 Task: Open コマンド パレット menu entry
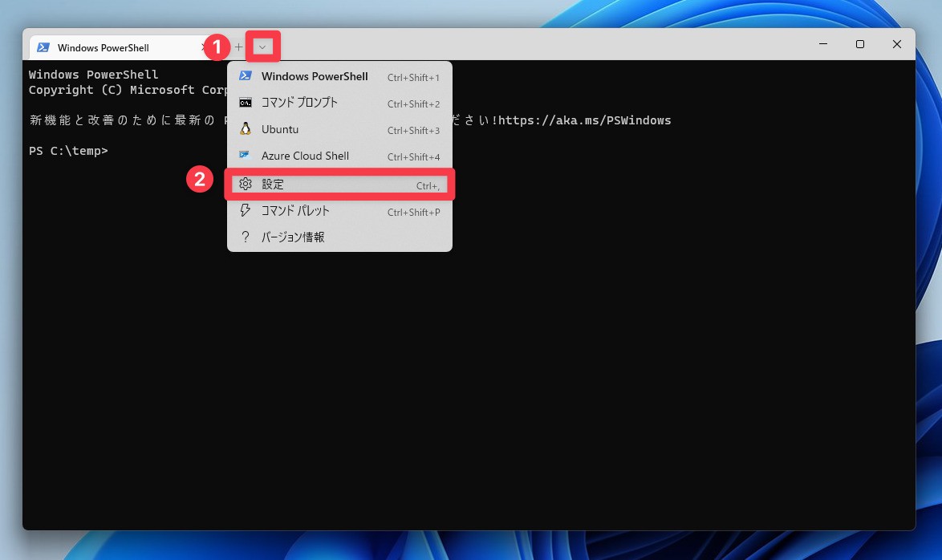point(339,211)
